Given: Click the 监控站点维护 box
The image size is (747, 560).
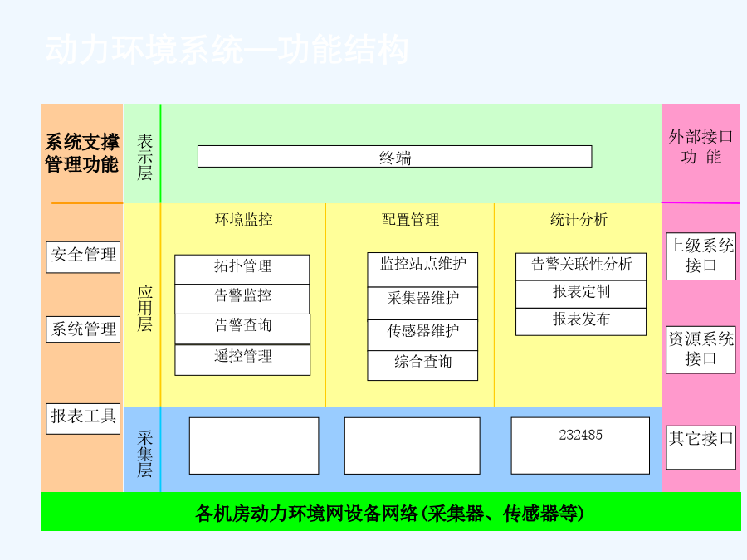Looking at the screenshot, I should (422, 270).
